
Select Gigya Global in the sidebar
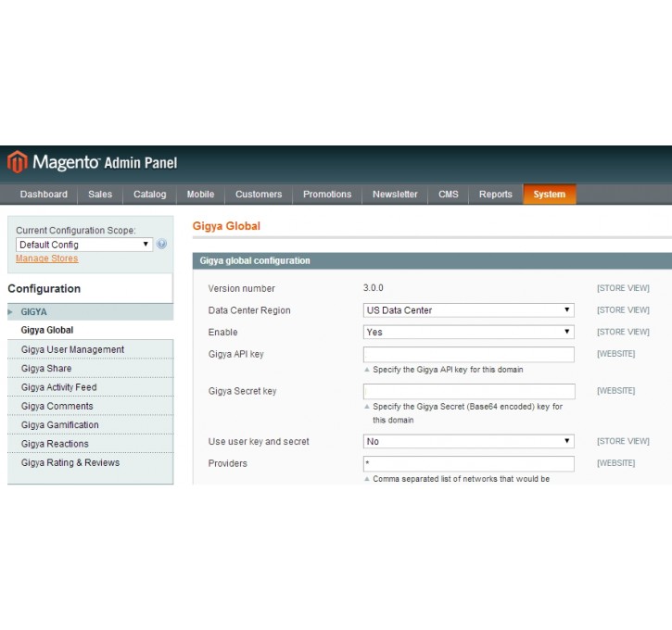tap(47, 330)
